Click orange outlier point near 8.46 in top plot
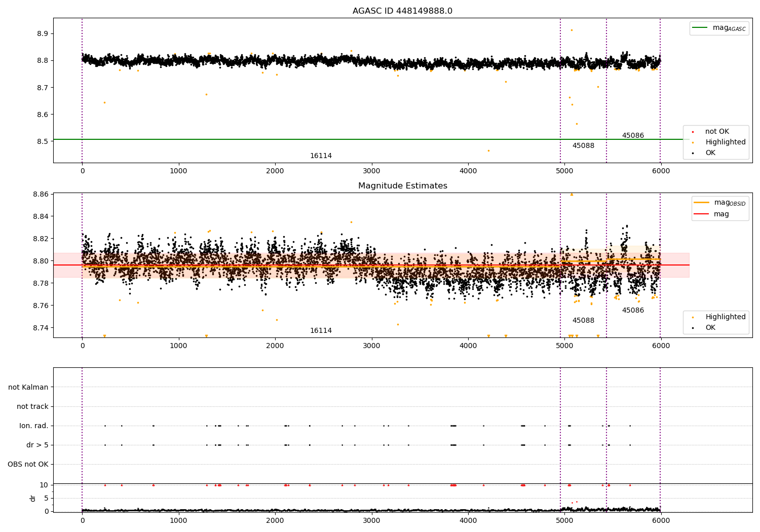 click(x=488, y=150)
